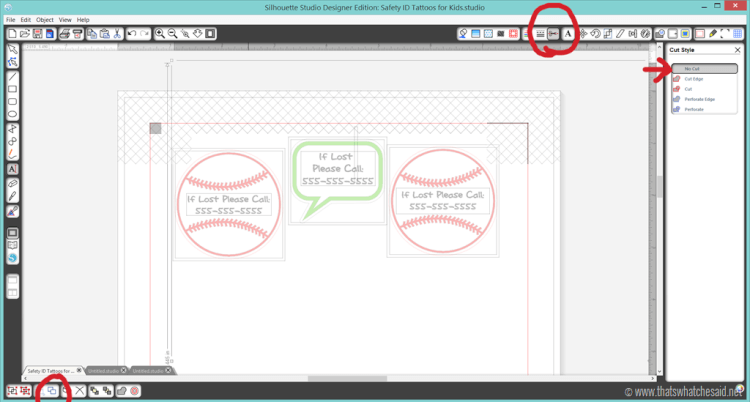The height and width of the screenshot is (402, 750).
Task: Fit the page to window
Action: (x=210, y=34)
